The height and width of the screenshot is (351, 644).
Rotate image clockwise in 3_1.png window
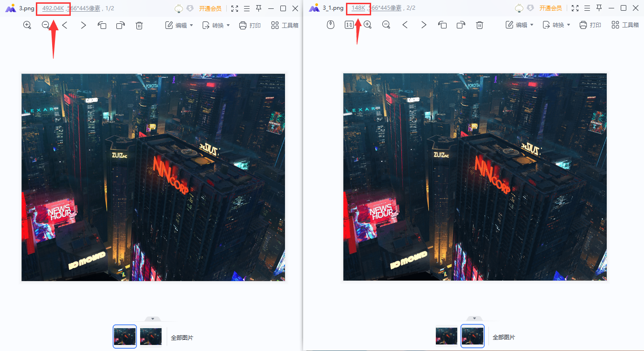(461, 25)
